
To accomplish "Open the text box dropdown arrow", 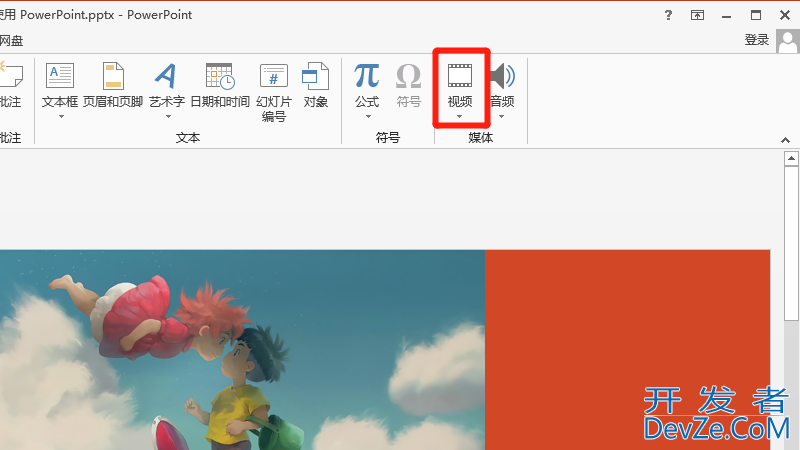I will (x=61, y=117).
